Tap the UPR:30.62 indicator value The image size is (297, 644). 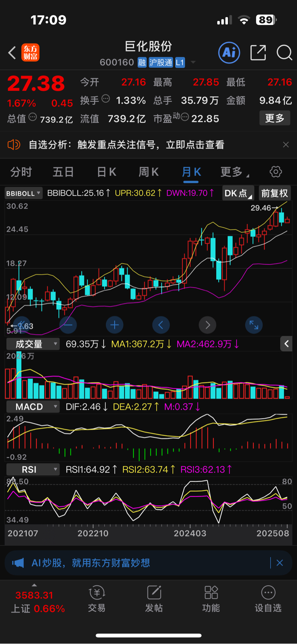tap(138, 193)
